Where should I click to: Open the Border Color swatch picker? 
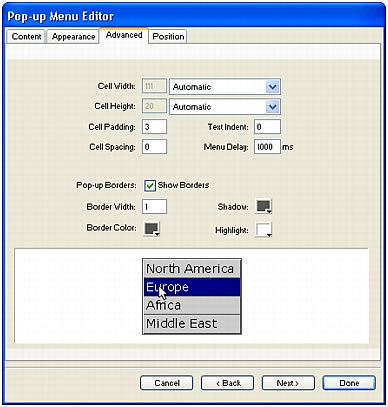click(152, 229)
